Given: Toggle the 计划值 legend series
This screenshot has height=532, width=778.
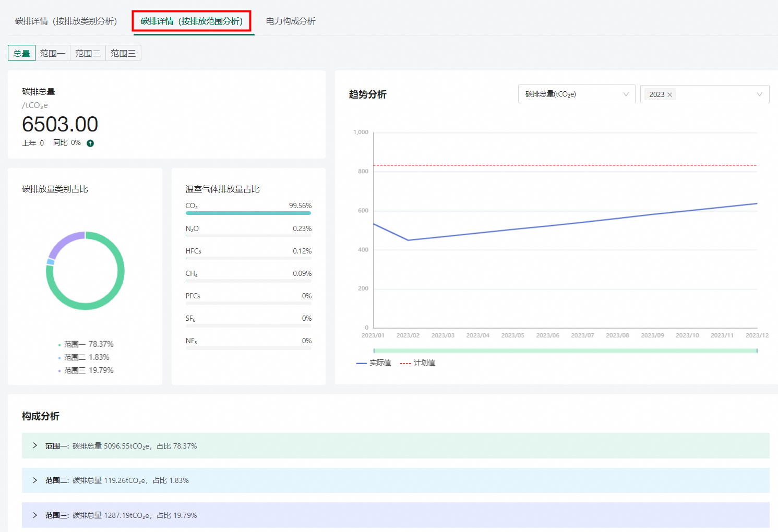Looking at the screenshot, I should [x=417, y=363].
